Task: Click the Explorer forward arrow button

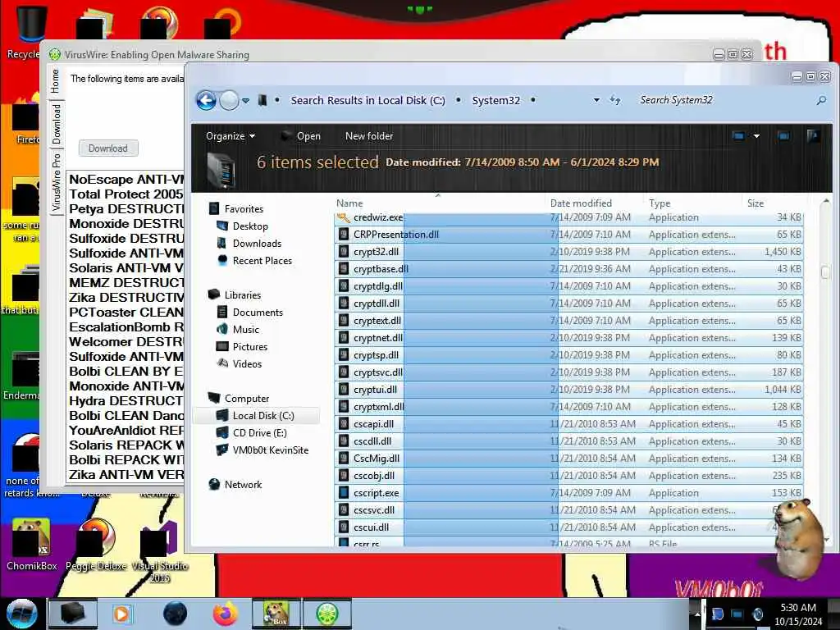Action: point(230,100)
